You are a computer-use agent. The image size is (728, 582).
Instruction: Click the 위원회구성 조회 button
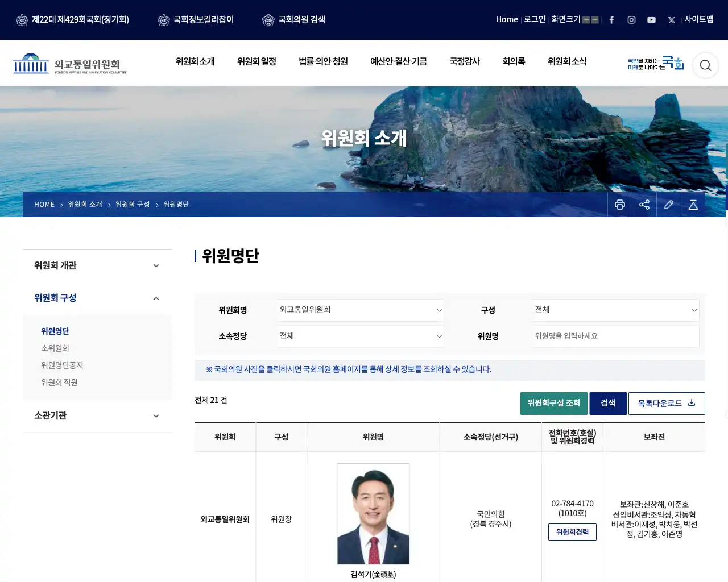click(554, 404)
